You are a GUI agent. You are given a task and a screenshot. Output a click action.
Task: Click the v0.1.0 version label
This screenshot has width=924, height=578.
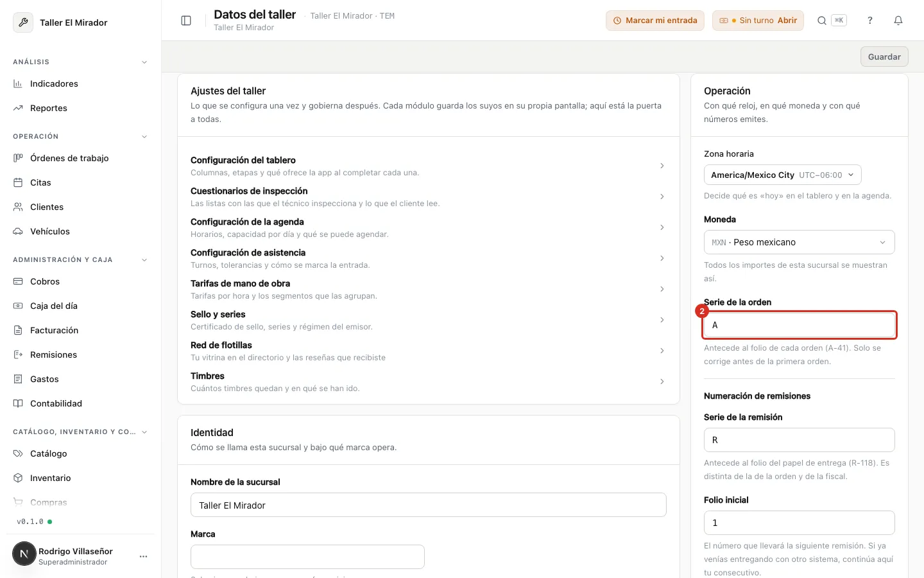[30, 521]
